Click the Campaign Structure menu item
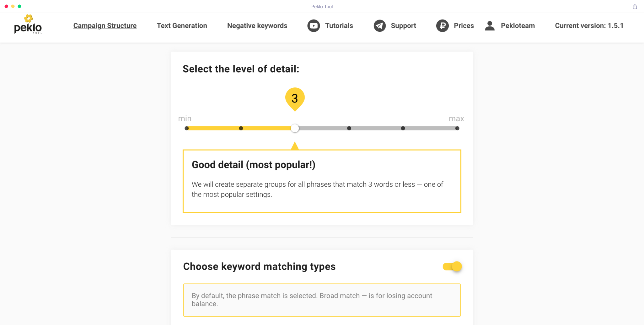The width and height of the screenshot is (644, 325). click(105, 26)
